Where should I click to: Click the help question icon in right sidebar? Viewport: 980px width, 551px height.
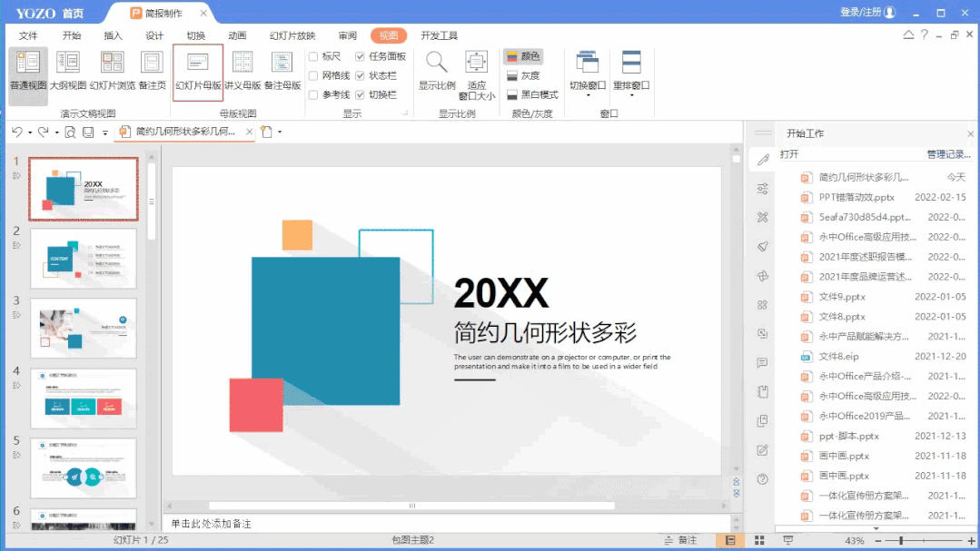pos(763,479)
